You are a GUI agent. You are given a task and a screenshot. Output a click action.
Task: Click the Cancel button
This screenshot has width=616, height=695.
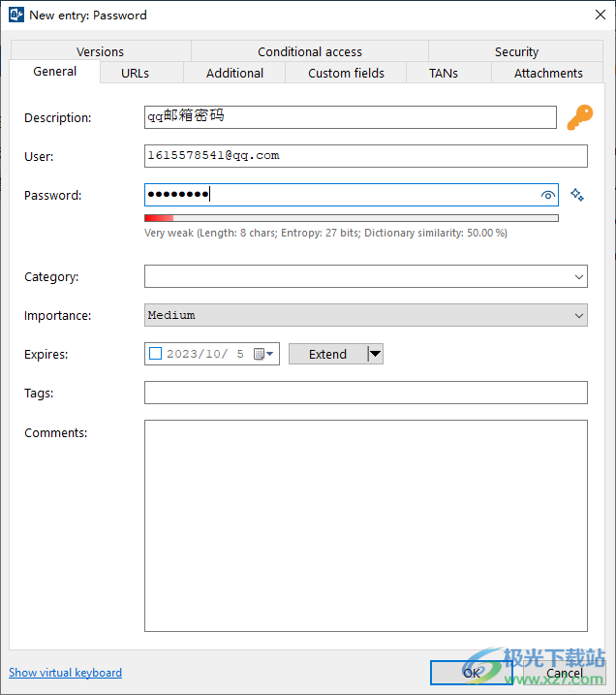565,673
